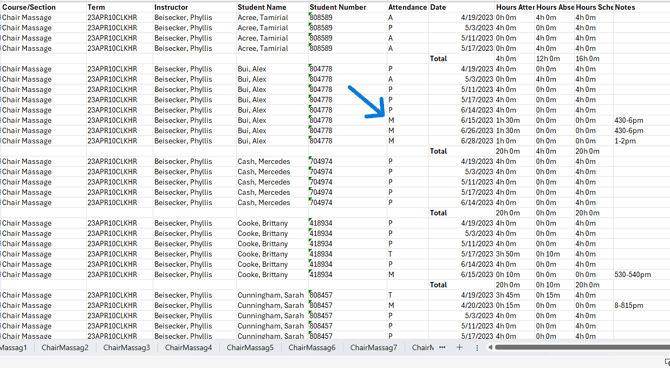Select the 6/26/2023 date cell

(x=461, y=131)
